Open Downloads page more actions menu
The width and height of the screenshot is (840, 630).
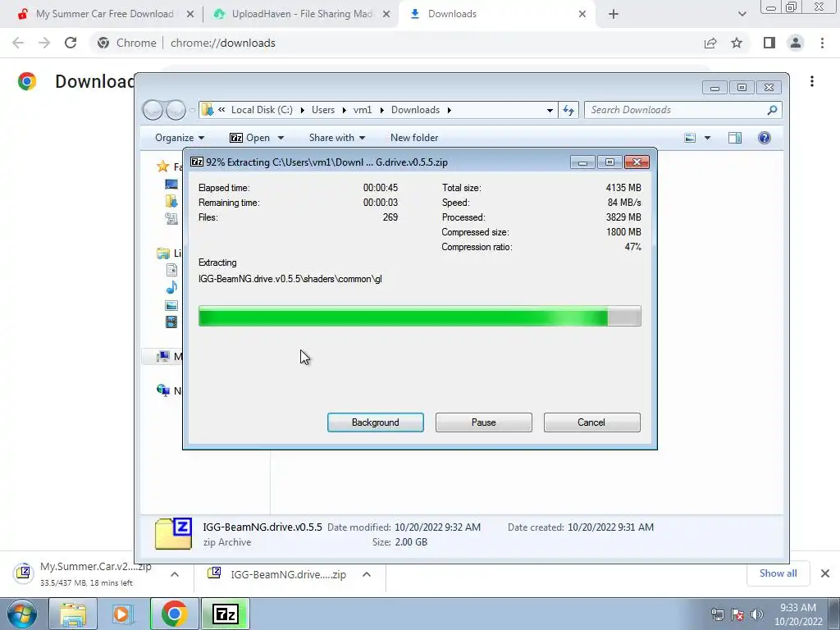pyautogui.click(x=812, y=81)
